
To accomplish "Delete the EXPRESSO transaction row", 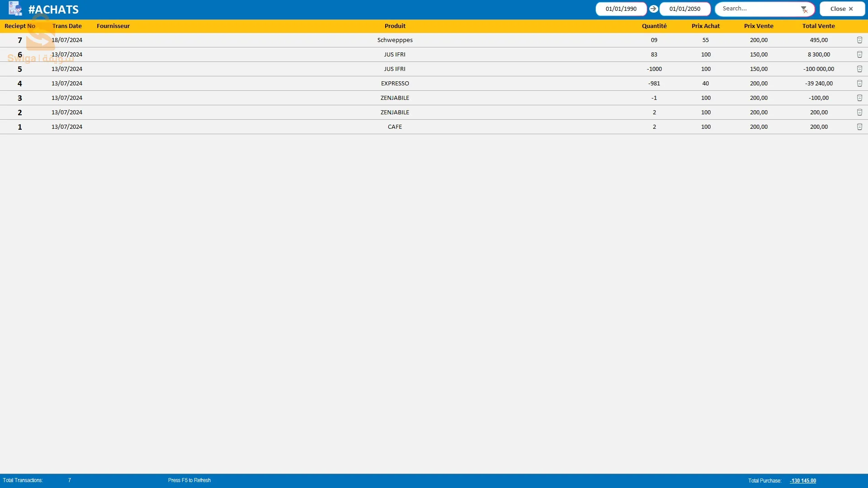I will pyautogui.click(x=860, y=83).
